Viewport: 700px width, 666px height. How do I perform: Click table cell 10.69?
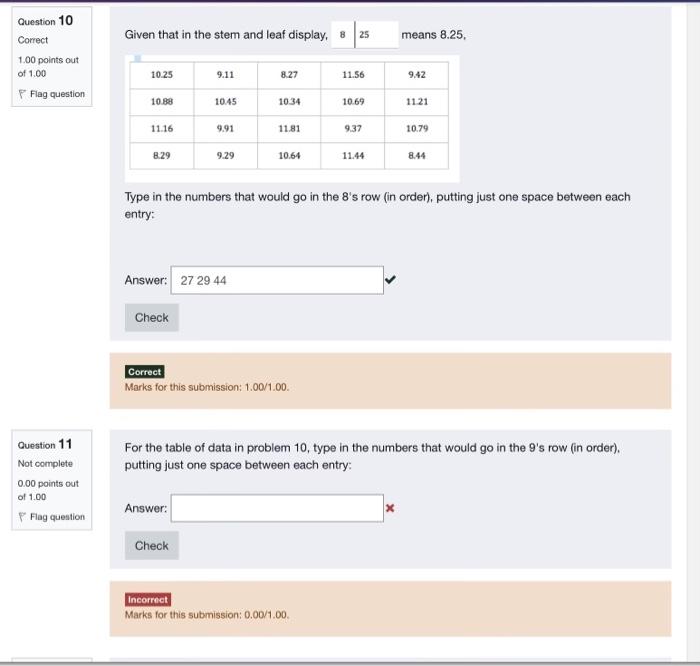pos(353,102)
